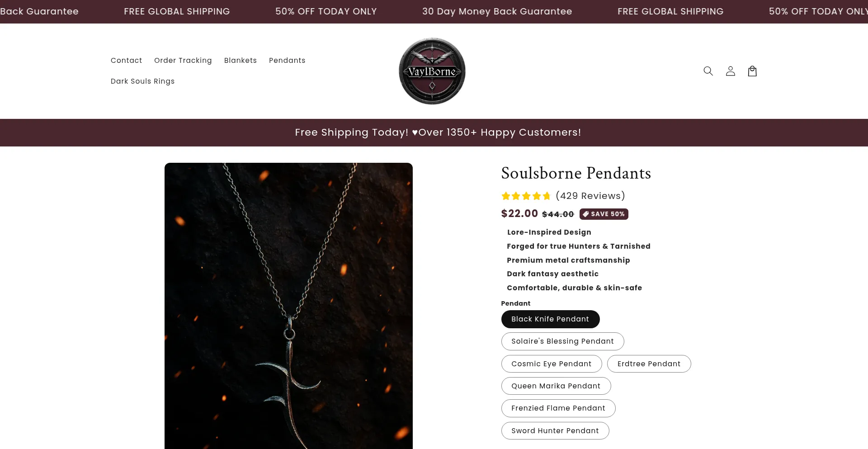Open the shopping bag cart icon
Viewport: 868px width, 449px height.
(x=752, y=71)
